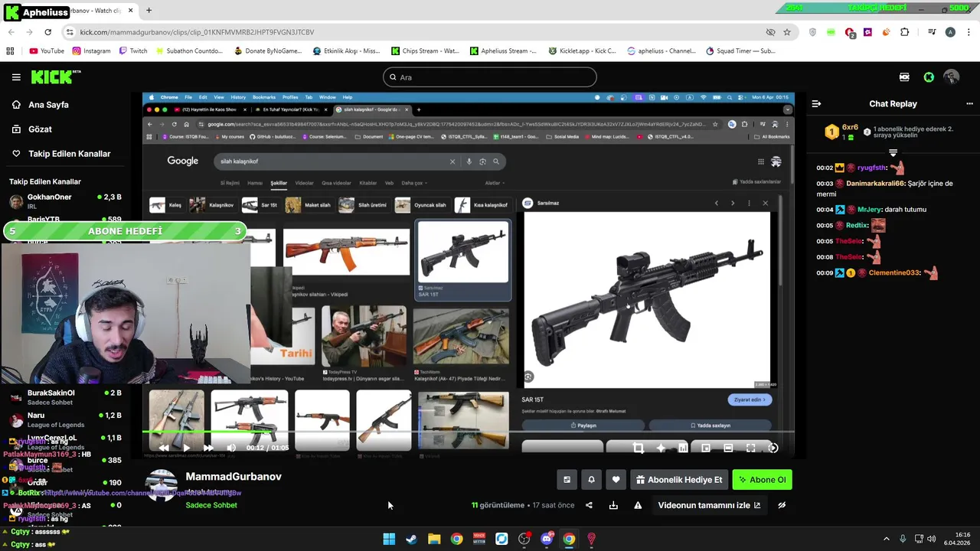Viewport: 980px width, 551px height.
Task: Click username ryugfsth in chat
Action: pos(872,168)
